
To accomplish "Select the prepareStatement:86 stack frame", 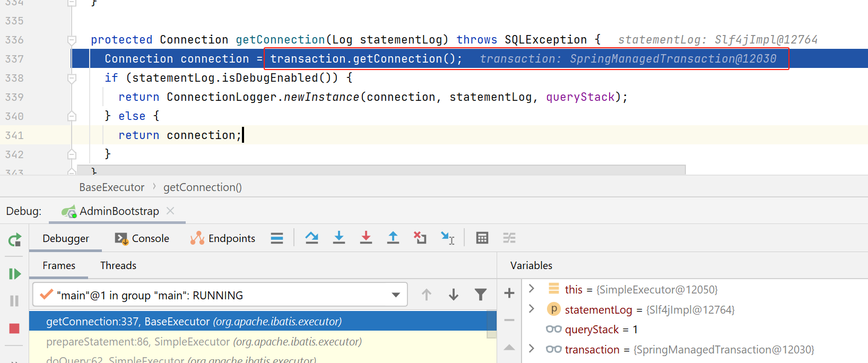I will pos(204,342).
